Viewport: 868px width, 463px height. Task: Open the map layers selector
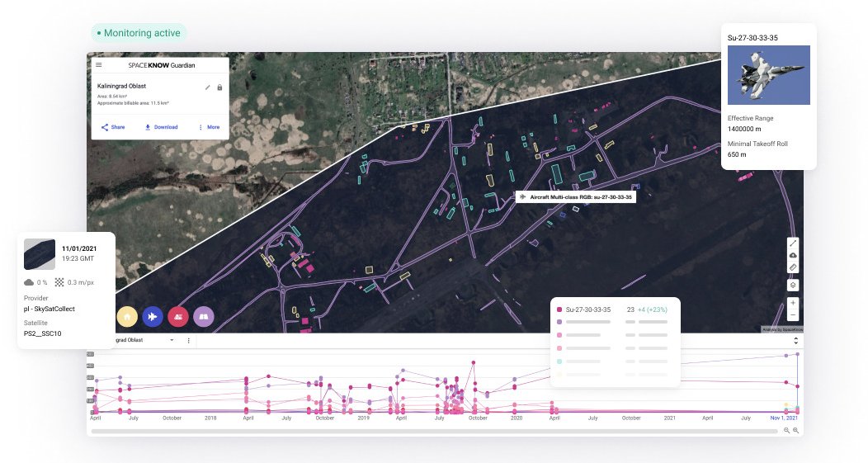coord(793,286)
